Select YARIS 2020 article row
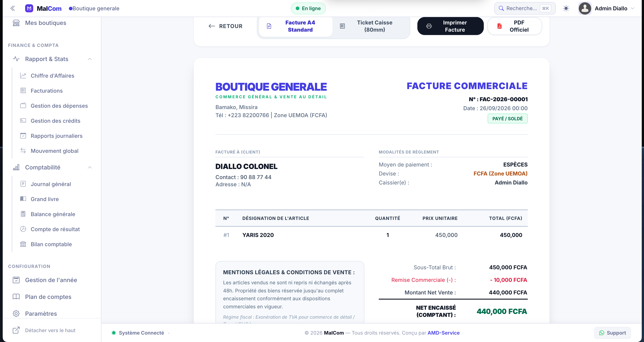This screenshot has width=644, height=342. pos(372,235)
